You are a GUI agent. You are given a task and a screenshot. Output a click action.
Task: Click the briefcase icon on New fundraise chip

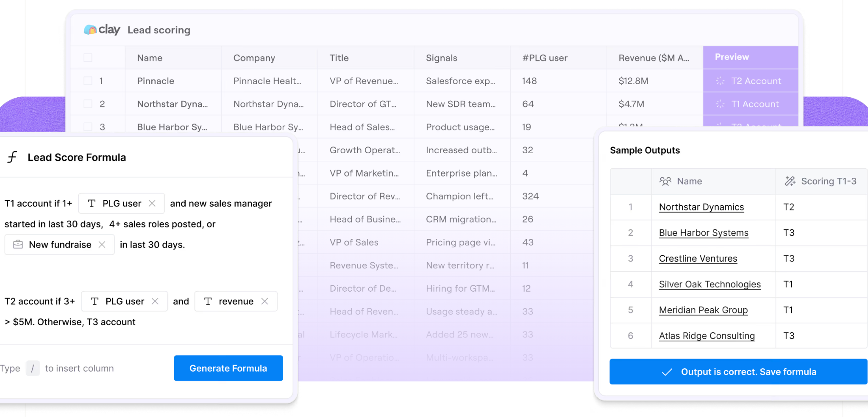[18, 244]
